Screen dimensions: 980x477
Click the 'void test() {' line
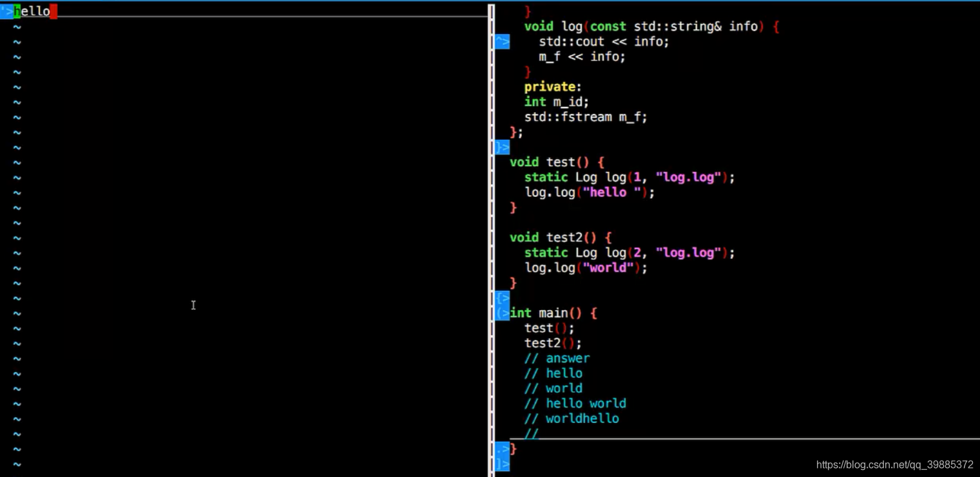(x=557, y=162)
